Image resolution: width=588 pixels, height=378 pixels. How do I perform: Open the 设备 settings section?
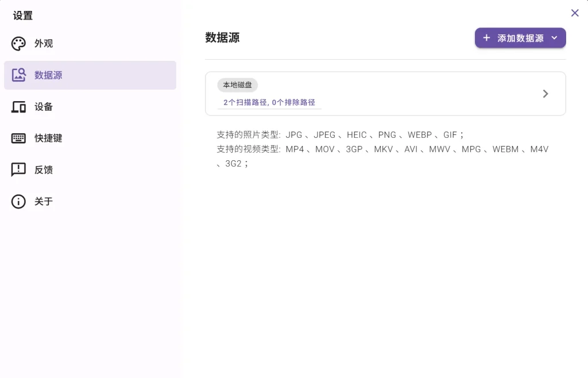point(44,107)
